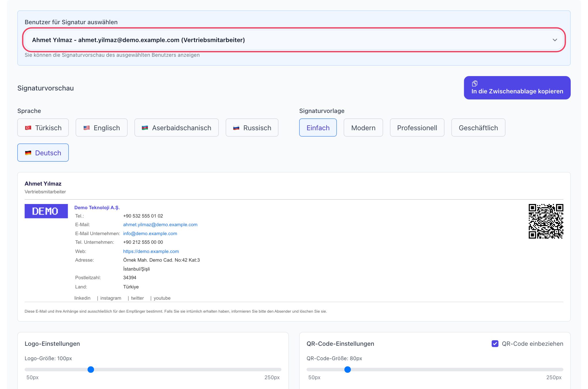Image resolution: width=588 pixels, height=389 pixels.
Task: Click the US flag icon
Action: click(86, 128)
